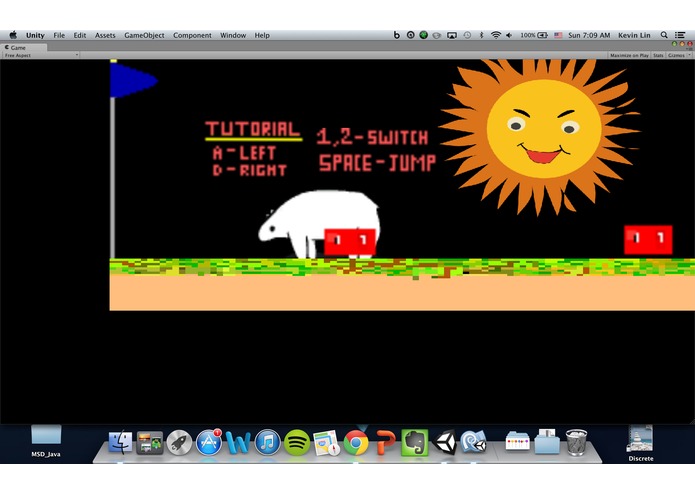Click the red block under the bear
Screen dimensions: 695x494
pyautogui.click(x=350, y=242)
